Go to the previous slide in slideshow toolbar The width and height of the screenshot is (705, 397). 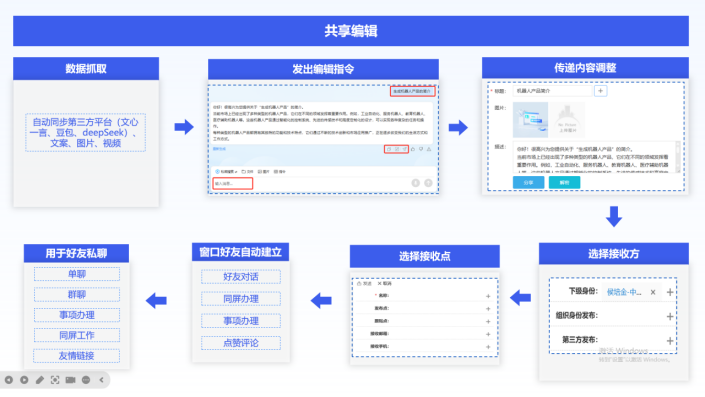(9, 380)
